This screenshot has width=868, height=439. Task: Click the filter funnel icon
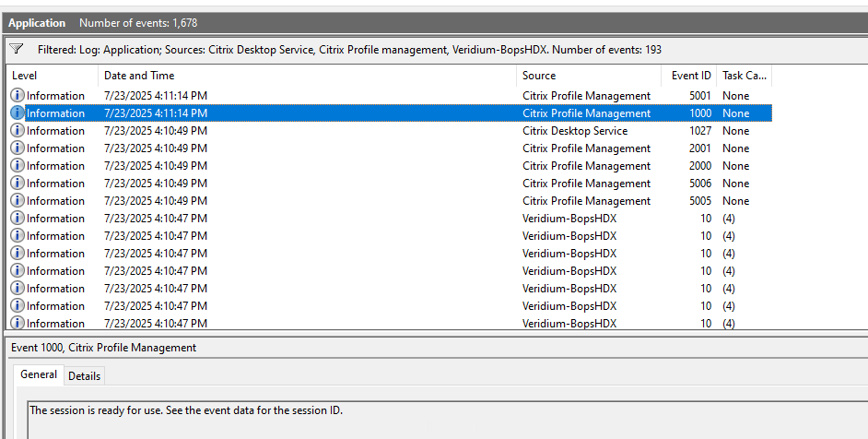tap(17, 50)
